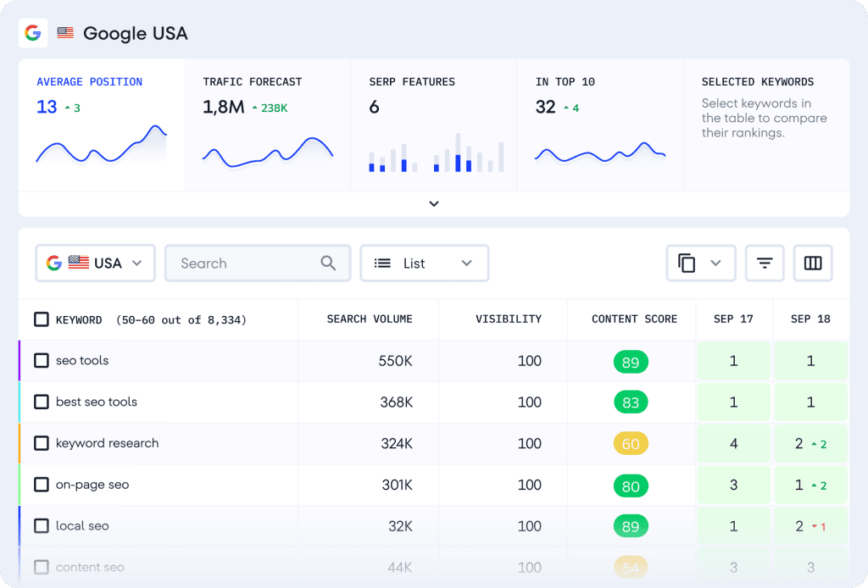Click the Google icon in USA selector
This screenshot has width=868, height=588.
[53, 263]
